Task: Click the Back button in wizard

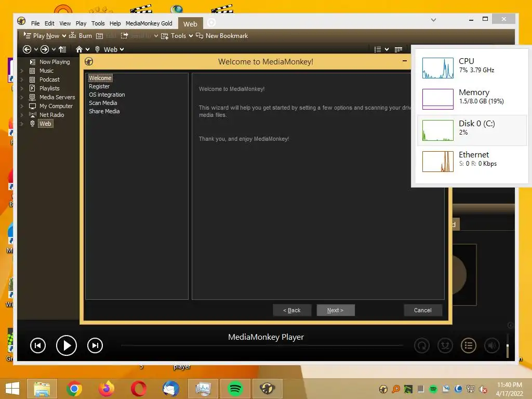Action: point(292,310)
